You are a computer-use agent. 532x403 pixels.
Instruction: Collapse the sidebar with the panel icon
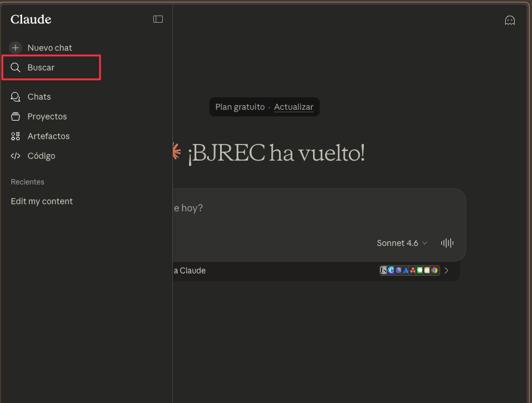coord(158,19)
